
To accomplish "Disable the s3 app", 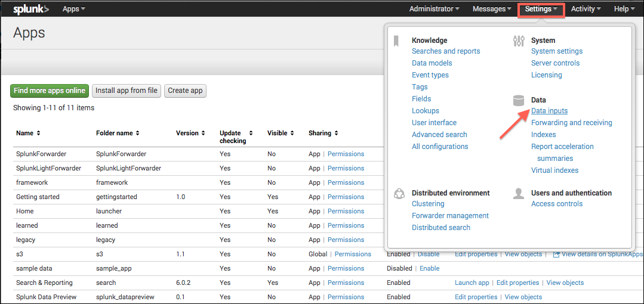I will (429, 254).
